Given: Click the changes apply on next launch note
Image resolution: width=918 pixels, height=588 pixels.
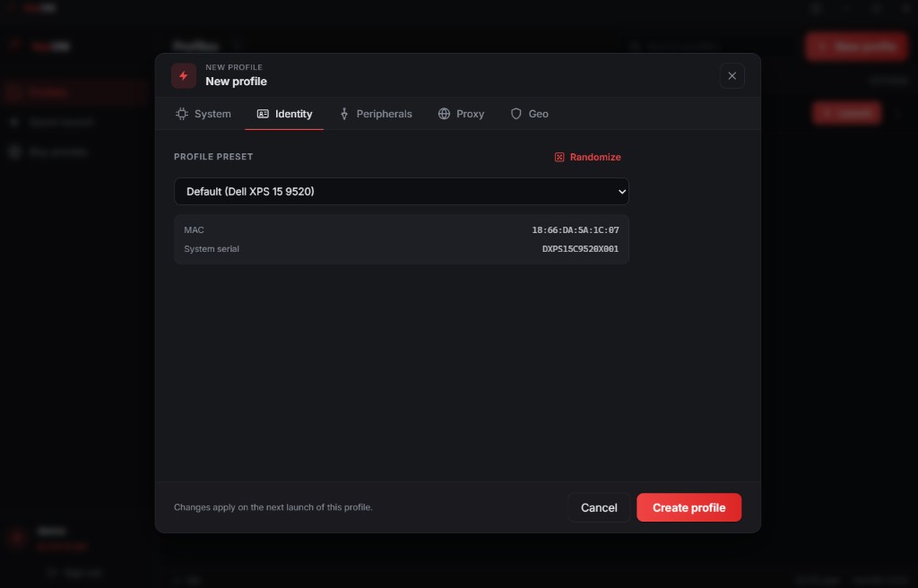Looking at the screenshot, I should click(x=273, y=507).
